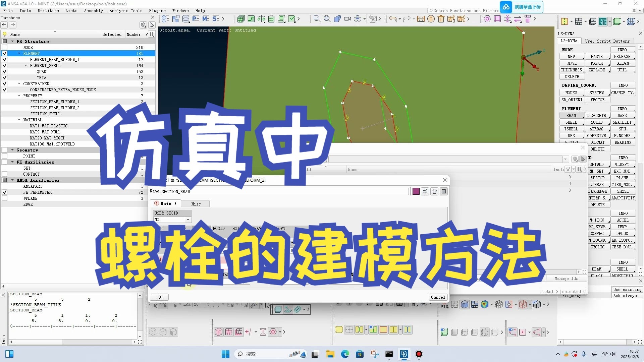Toggle the FE PERIMETER checkbox
Viewport: 644px width, 362px height.
coord(5,192)
